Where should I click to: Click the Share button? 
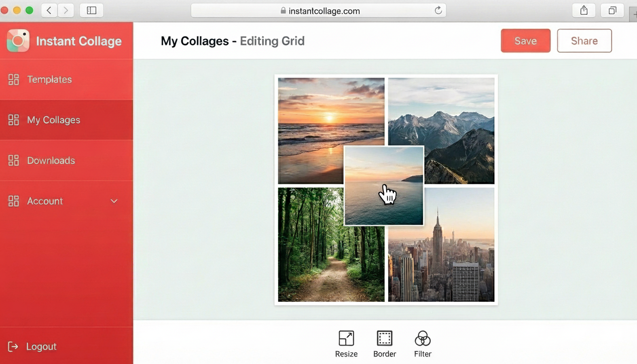[x=584, y=40]
